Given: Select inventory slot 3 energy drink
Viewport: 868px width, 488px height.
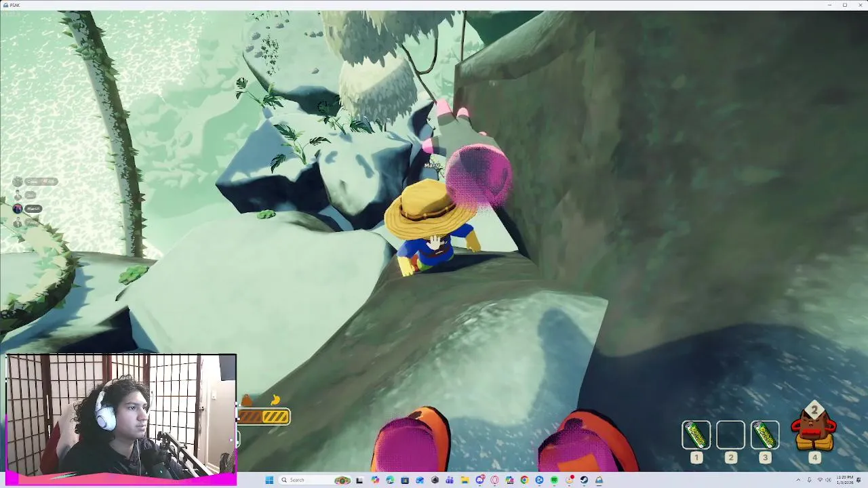Looking at the screenshot, I should (765, 436).
